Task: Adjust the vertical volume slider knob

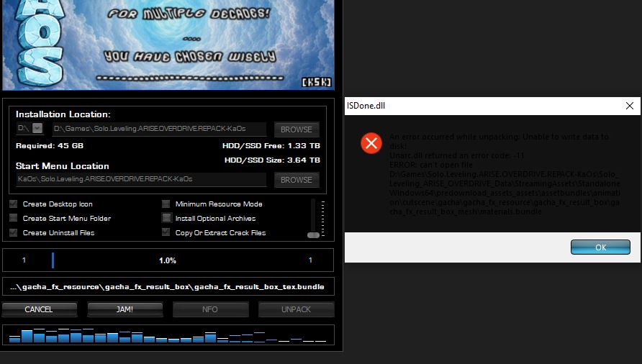Action: [x=313, y=235]
